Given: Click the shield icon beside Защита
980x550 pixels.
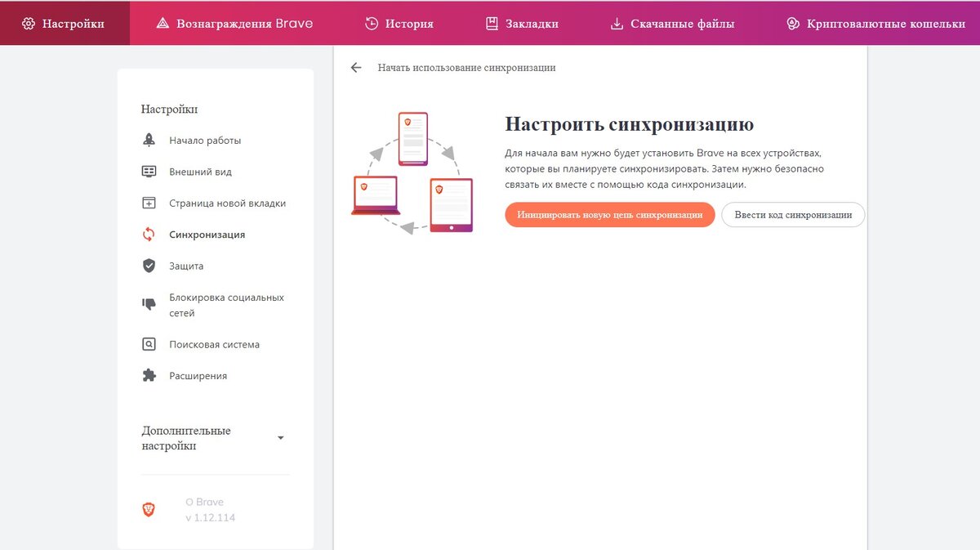Looking at the screenshot, I should coord(149,266).
